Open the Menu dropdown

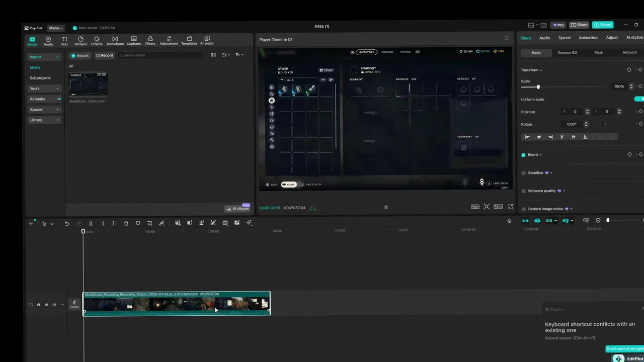[55, 28]
